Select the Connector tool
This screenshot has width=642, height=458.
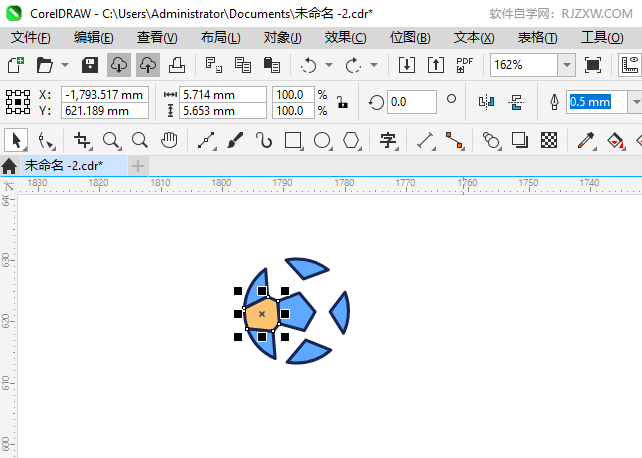tap(454, 140)
